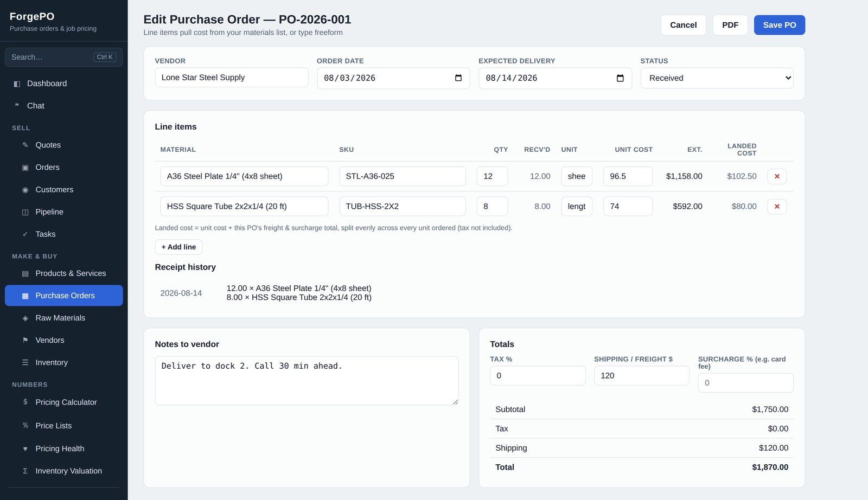Open Inventory Valuation page

click(x=64, y=471)
